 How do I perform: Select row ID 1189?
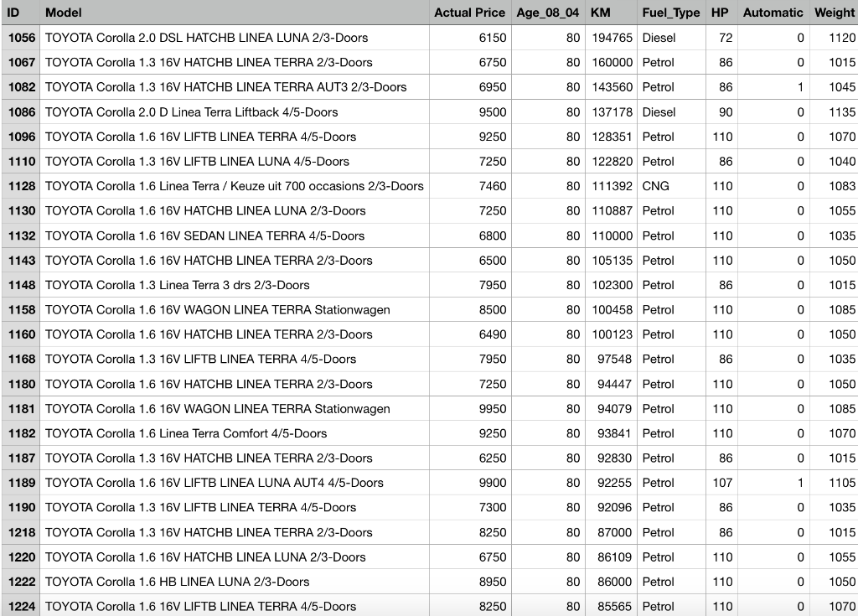point(20,483)
